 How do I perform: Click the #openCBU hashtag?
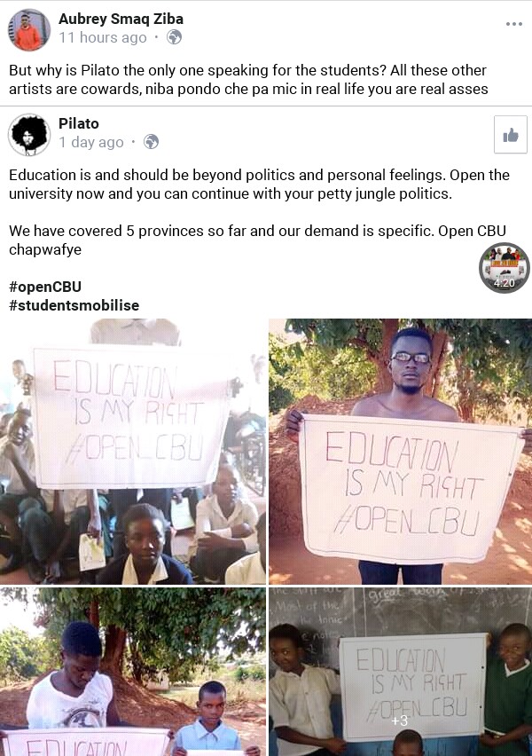pyautogui.click(x=44, y=287)
